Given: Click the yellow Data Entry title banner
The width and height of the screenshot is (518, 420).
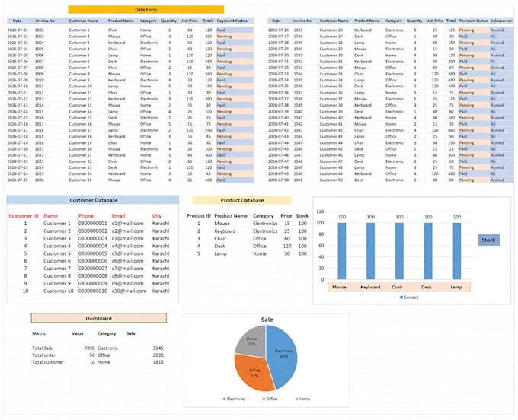Looking at the screenshot, I should [146, 10].
